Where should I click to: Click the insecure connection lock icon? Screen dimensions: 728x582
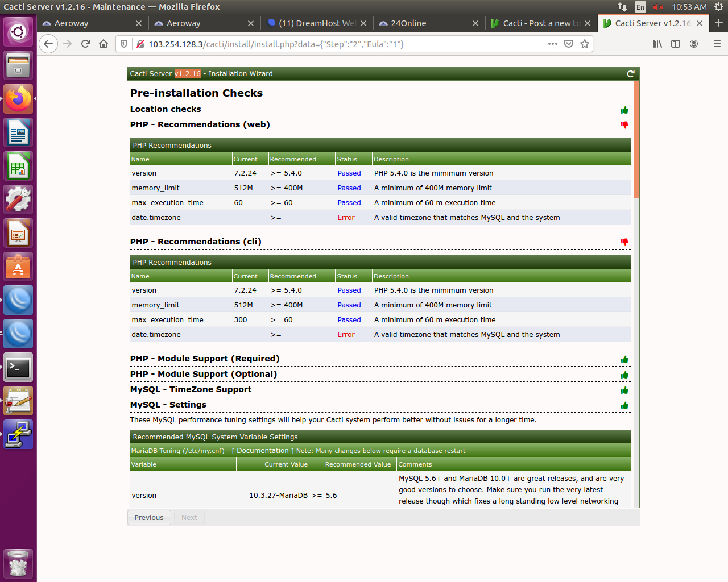pyautogui.click(x=140, y=44)
